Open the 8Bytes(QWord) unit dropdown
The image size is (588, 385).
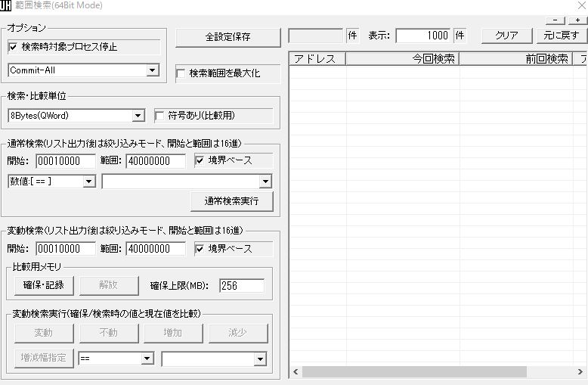click(138, 116)
